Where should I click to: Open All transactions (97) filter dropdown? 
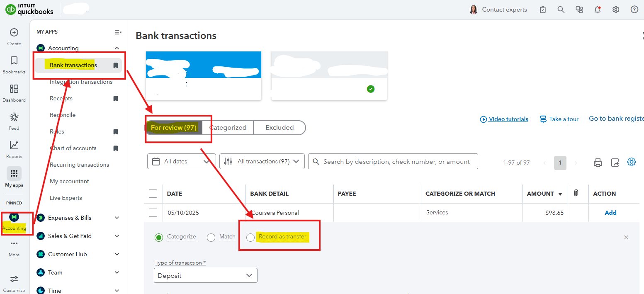coord(262,161)
